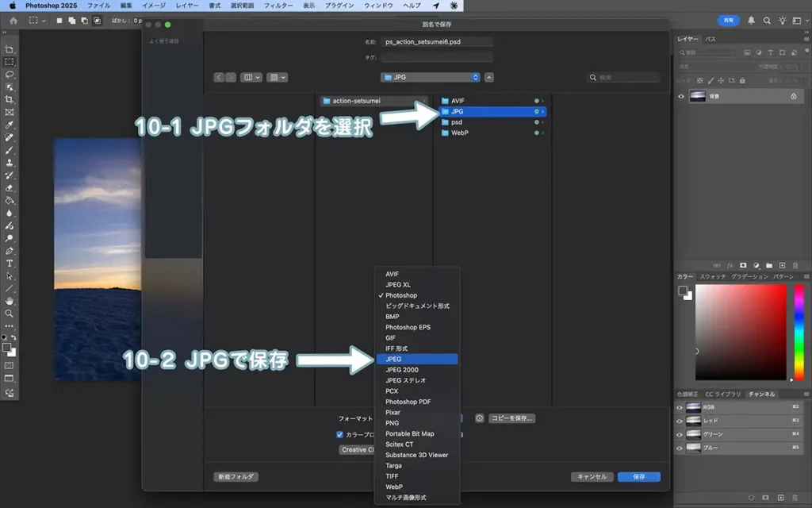The image size is (812, 508).
Task: Select the Rectangular Marquee tool
Action: 10,61
